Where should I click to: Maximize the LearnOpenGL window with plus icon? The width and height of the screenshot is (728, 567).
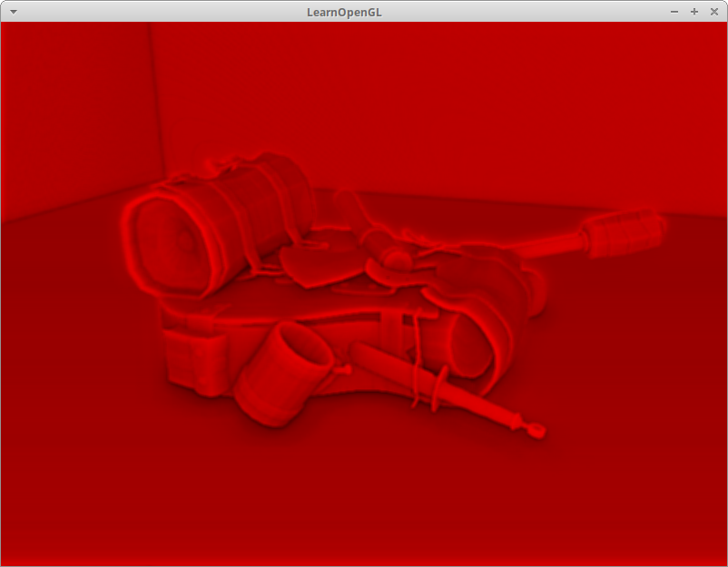[694, 11]
